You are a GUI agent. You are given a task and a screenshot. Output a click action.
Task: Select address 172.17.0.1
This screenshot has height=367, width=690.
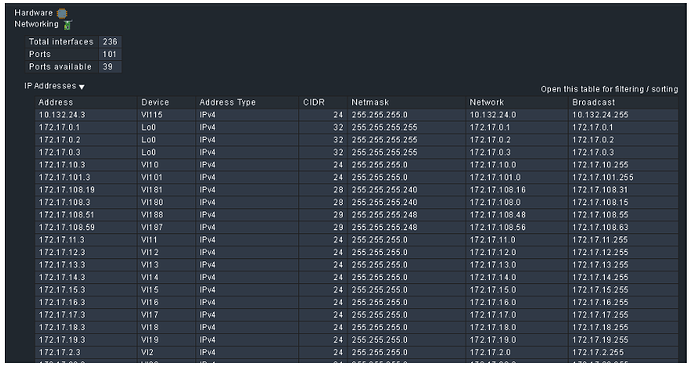[59, 127]
